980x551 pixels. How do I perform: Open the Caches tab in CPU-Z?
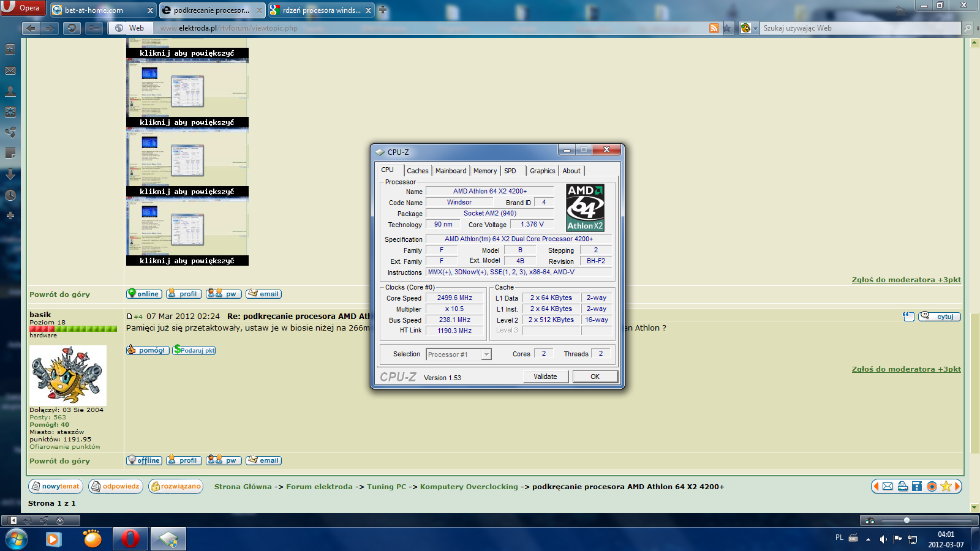pyautogui.click(x=418, y=171)
